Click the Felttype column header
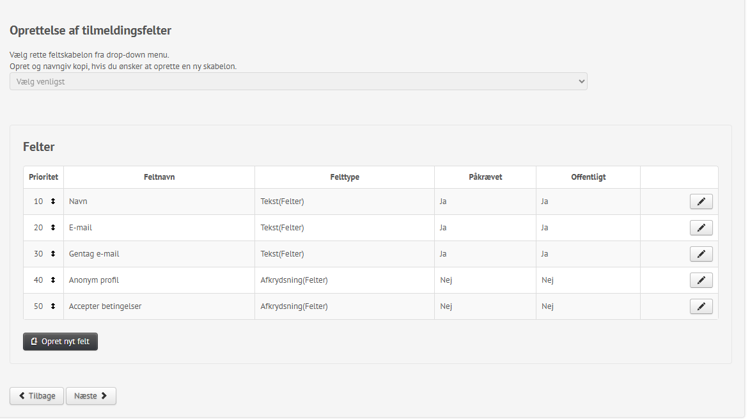Viewport: 750px width, 419px height. tap(344, 177)
